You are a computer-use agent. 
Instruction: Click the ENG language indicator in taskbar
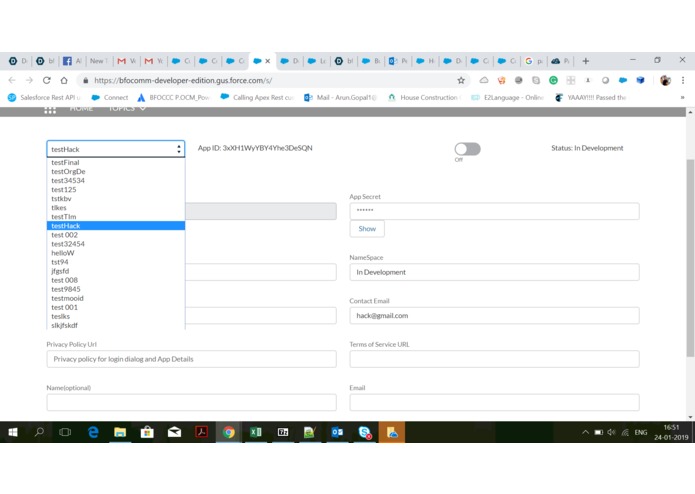640,432
